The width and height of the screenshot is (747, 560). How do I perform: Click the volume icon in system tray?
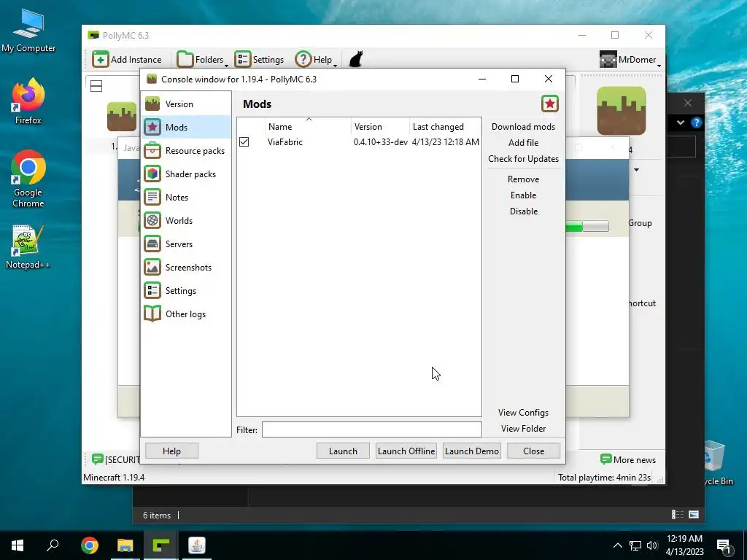pos(652,545)
